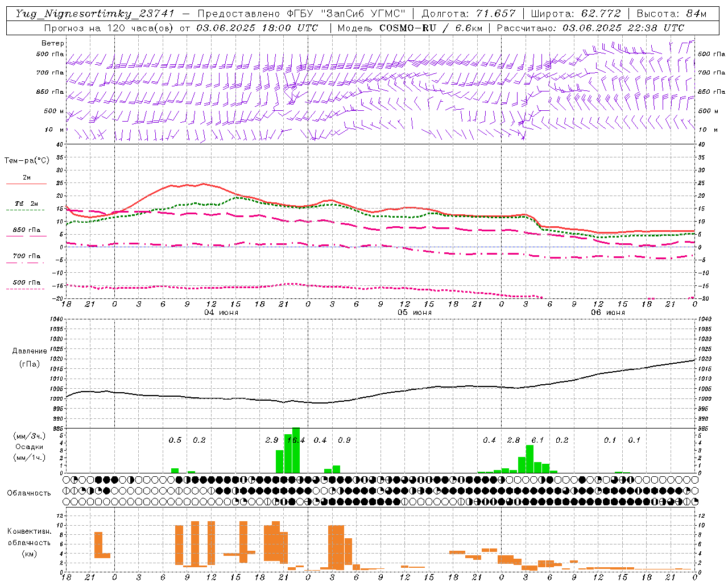Click the Высота: 84м header field
The height and width of the screenshot is (582, 728).
(671, 14)
